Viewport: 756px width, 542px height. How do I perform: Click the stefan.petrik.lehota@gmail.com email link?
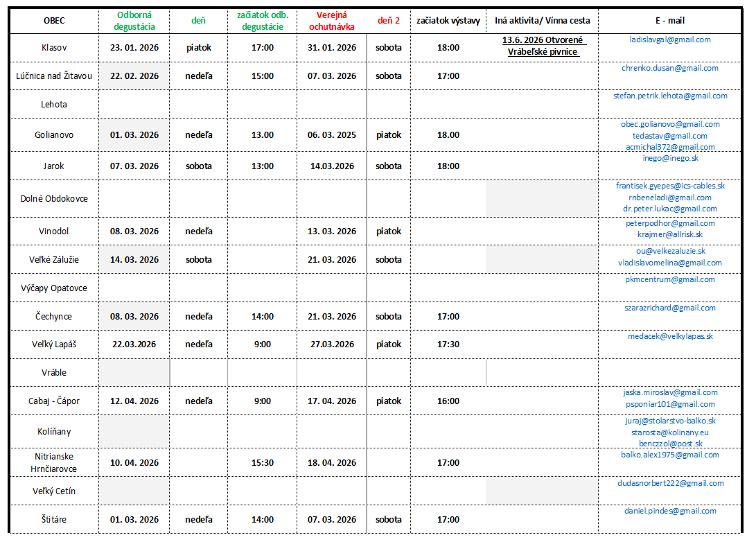tap(669, 96)
